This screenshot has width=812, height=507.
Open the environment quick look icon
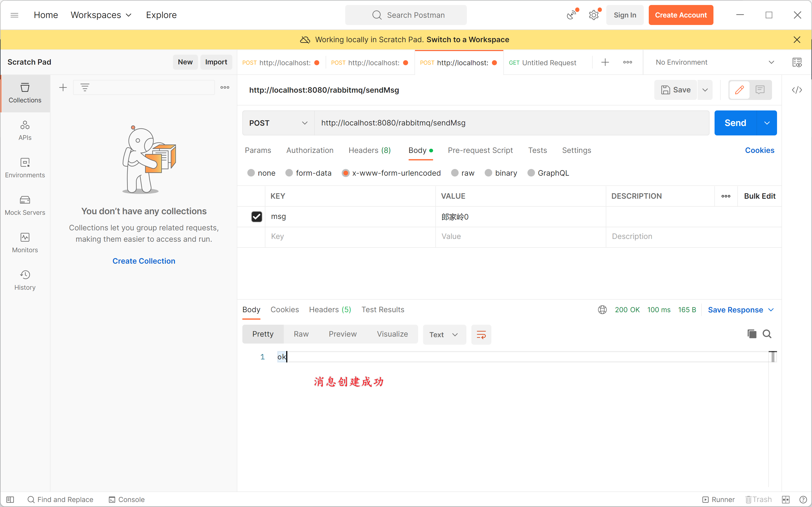pyautogui.click(x=797, y=62)
